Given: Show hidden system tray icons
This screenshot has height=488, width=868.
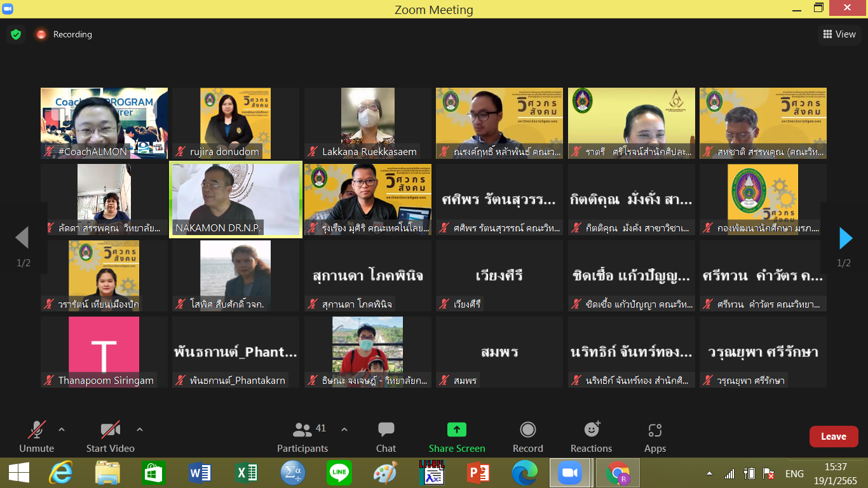Looking at the screenshot, I should coord(709,473).
